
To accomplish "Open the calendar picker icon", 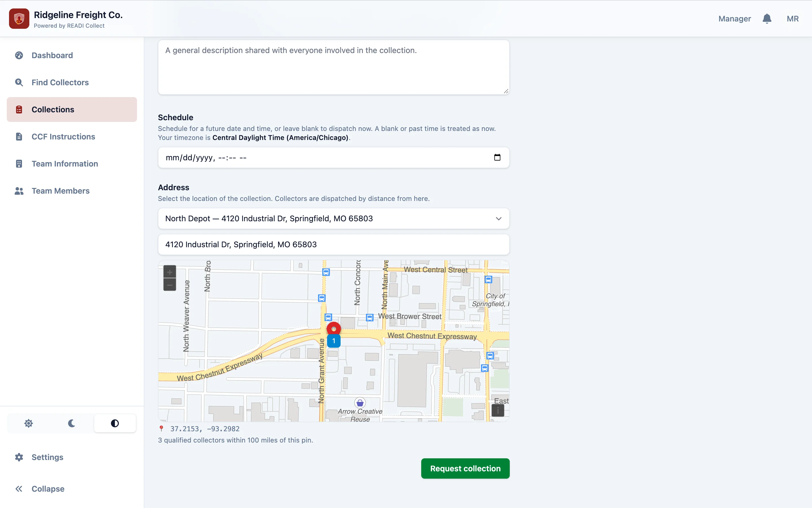I will click(497, 157).
